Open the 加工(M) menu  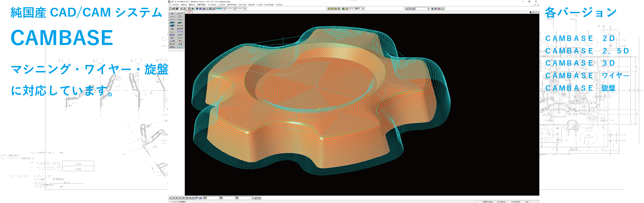tap(251, 5)
